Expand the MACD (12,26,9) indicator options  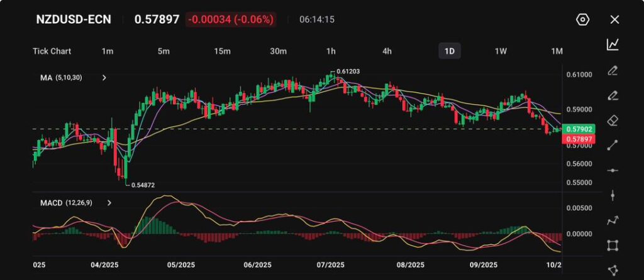tap(109, 203)
